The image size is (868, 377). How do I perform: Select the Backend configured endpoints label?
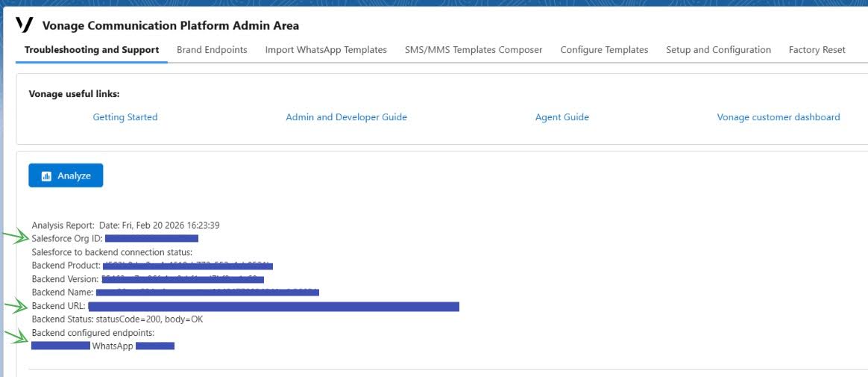tap(93, 333)
